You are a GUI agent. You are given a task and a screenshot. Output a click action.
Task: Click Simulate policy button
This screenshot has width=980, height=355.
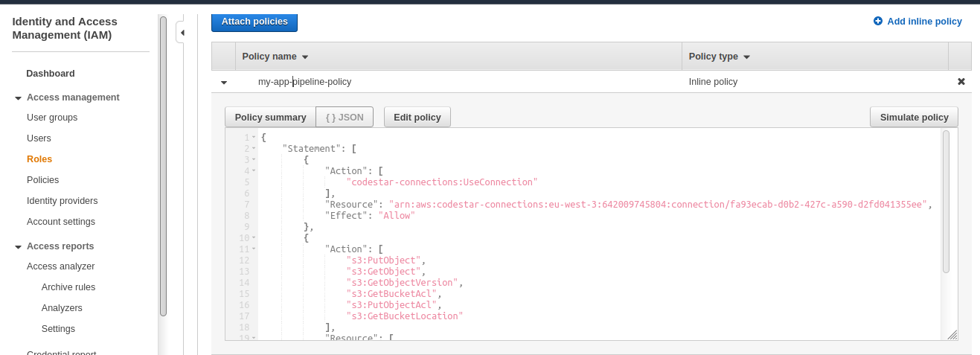tap(914, 118)
